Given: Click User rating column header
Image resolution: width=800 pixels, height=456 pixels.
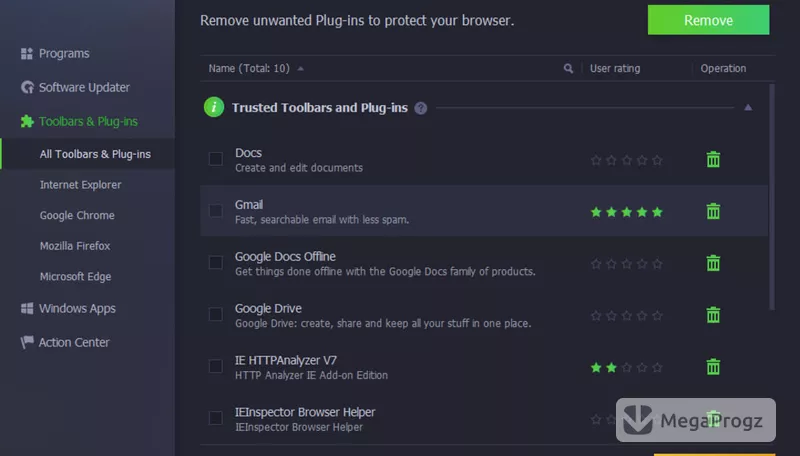Looking at the screenshot, I should tap(615, 68).
